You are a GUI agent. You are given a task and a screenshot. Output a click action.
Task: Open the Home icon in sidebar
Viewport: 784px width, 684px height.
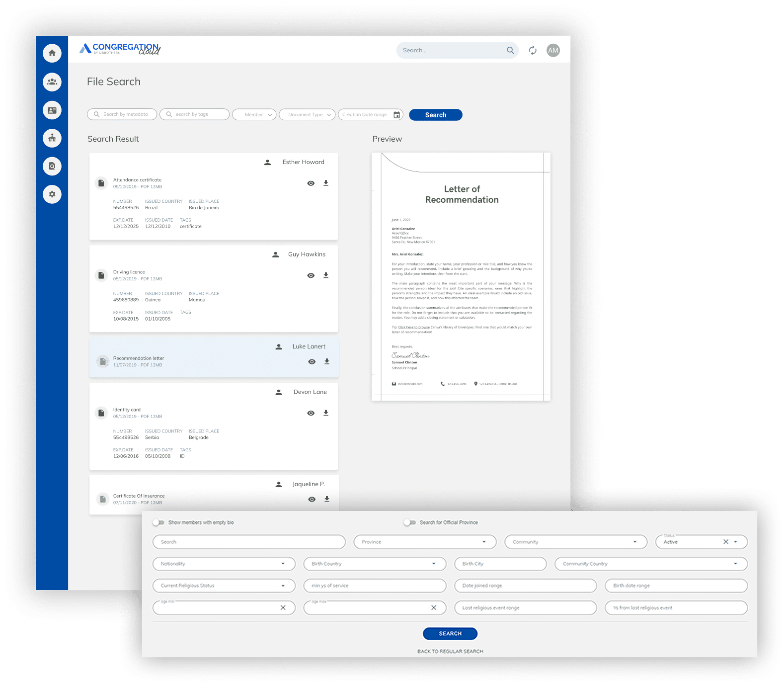(52, 53)
